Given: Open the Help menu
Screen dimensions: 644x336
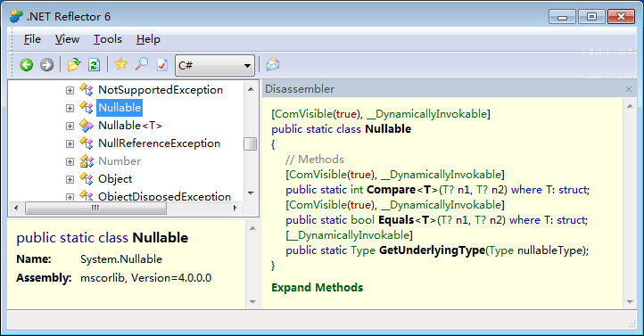Looking at the screenshot, I should (148, 39).
